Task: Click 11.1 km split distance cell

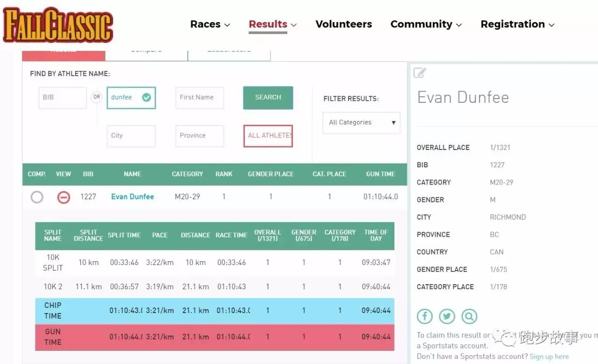Action: pos(88,287)
